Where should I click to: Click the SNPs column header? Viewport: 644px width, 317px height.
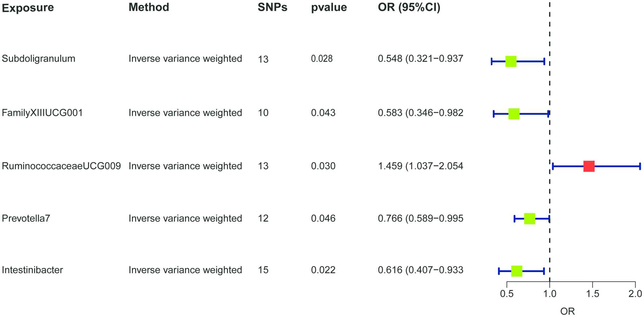point(272,7)
